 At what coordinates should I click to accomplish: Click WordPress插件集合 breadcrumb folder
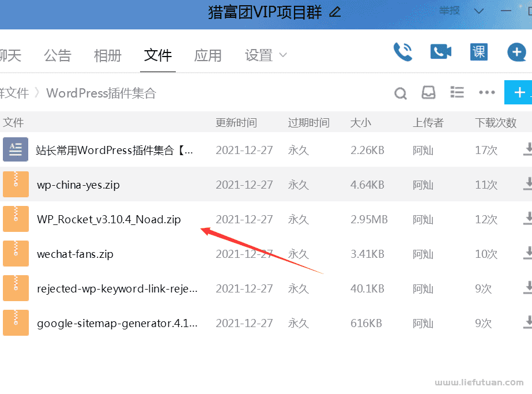(x=101, y=93)
